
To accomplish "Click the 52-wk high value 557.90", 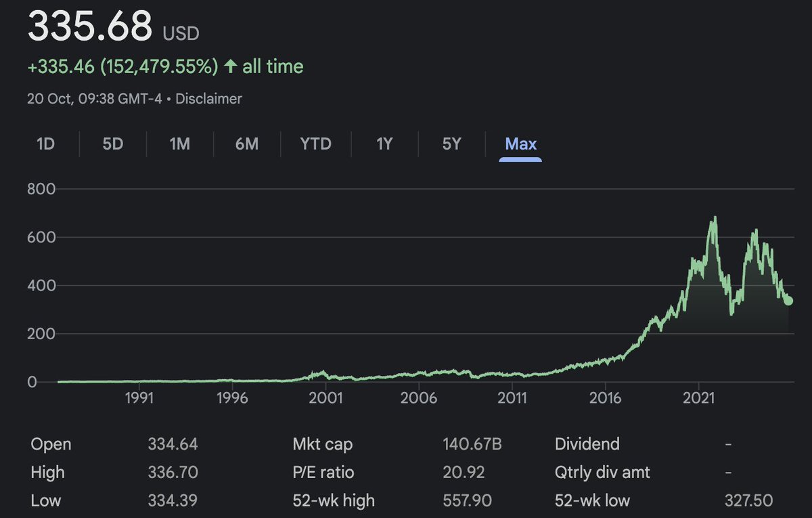I will 467,500.
